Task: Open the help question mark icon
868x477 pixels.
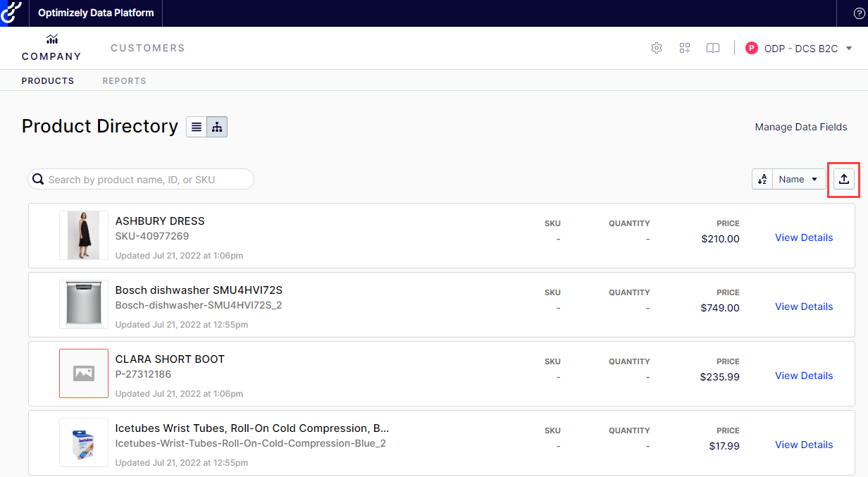Action: [x=859, y=13]
